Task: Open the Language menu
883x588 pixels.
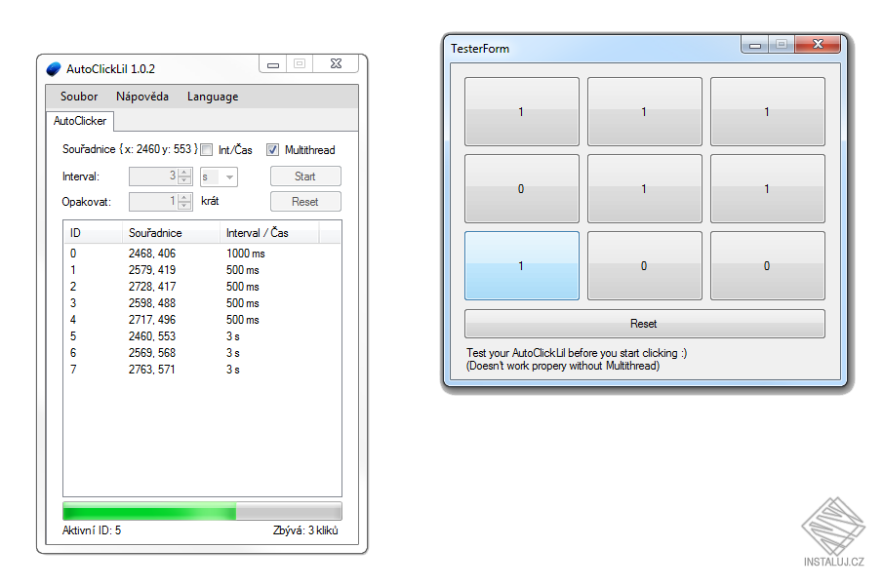Action: pyautogui.click(x=213, y=97)
